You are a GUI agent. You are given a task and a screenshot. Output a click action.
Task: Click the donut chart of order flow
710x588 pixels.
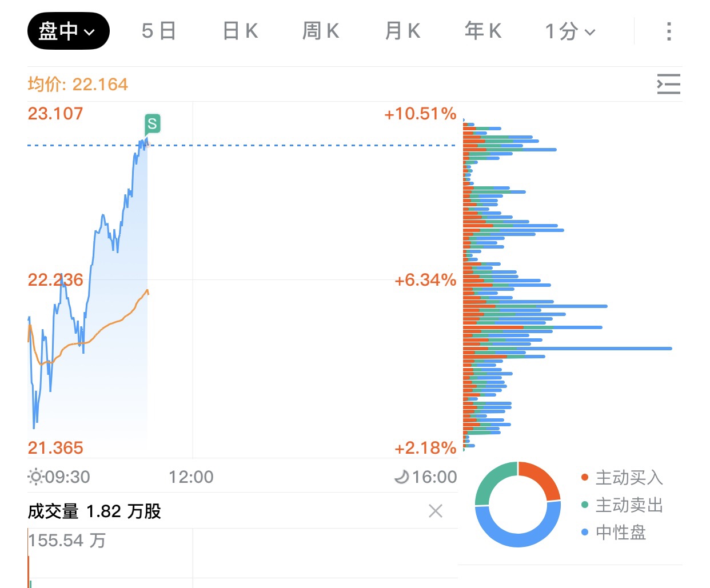coord(517,504)
